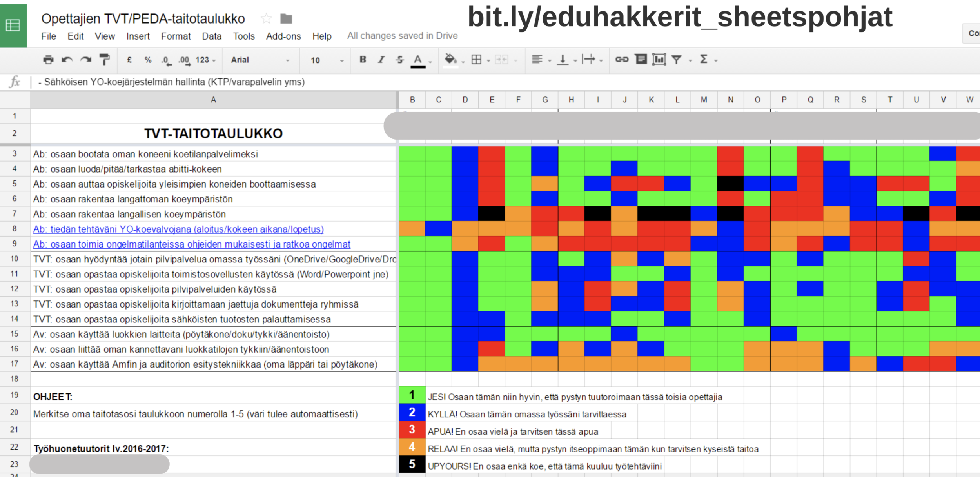Click the insert link chain icon
The image size is (980, 477).
(x=622, y=59)
